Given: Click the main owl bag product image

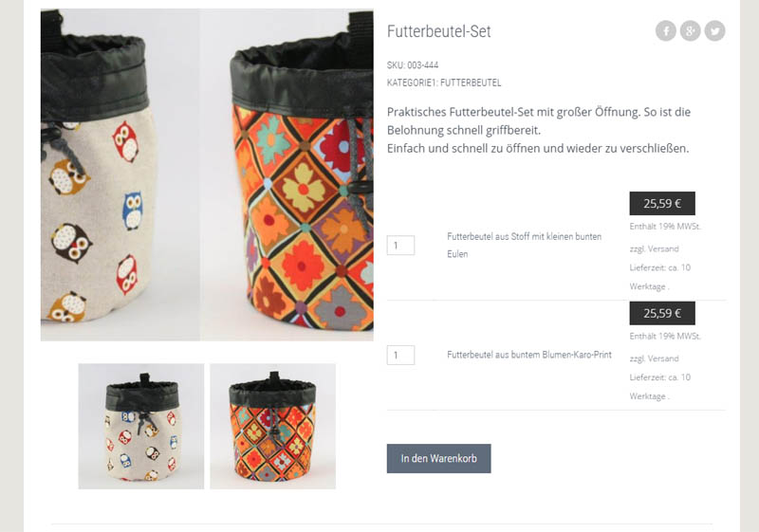Looking at the screenshot, I should (x=120, y=174).
